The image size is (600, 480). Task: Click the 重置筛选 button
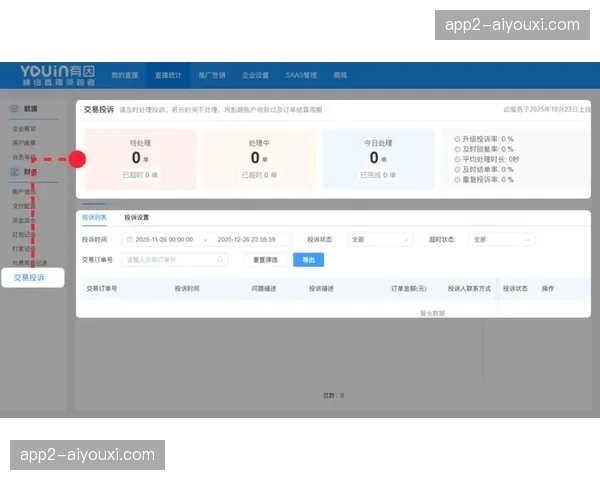(x=265, y=260)
